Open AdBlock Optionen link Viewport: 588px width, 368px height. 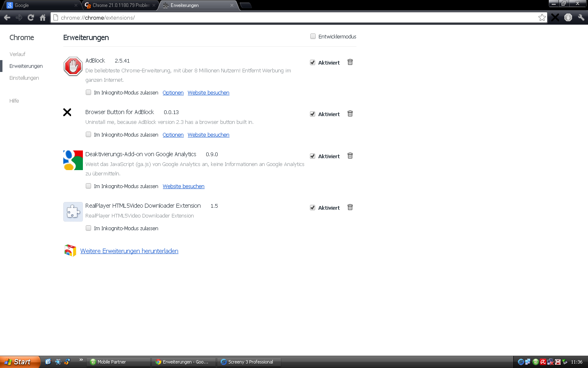click(x=173, y=93)
